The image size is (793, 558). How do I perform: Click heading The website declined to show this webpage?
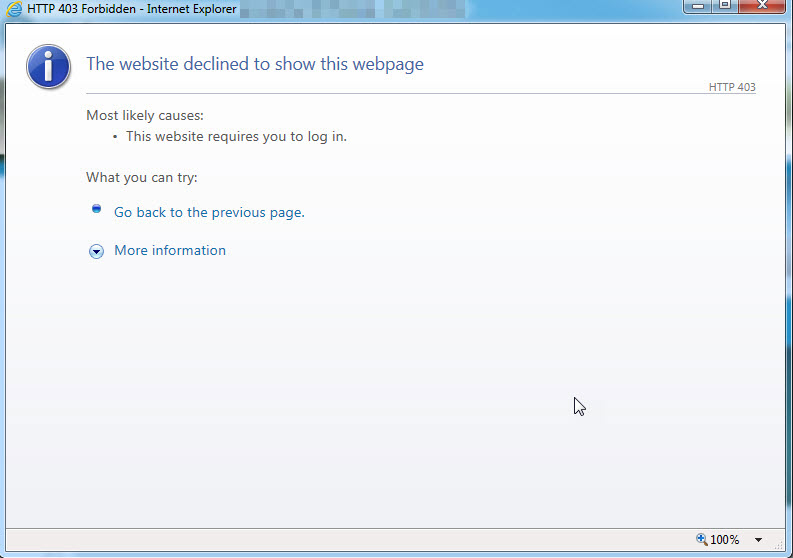(255, 64)
